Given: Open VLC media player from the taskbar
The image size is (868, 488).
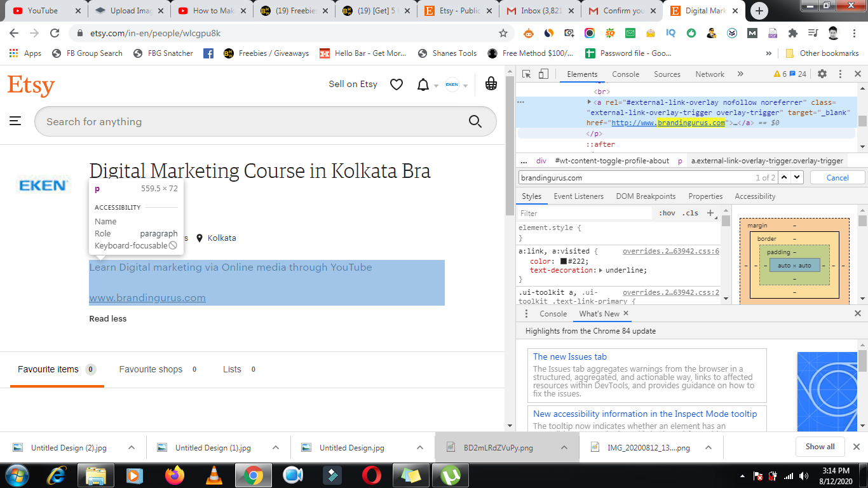Looking at the screenshot, I should pos(214,475).
